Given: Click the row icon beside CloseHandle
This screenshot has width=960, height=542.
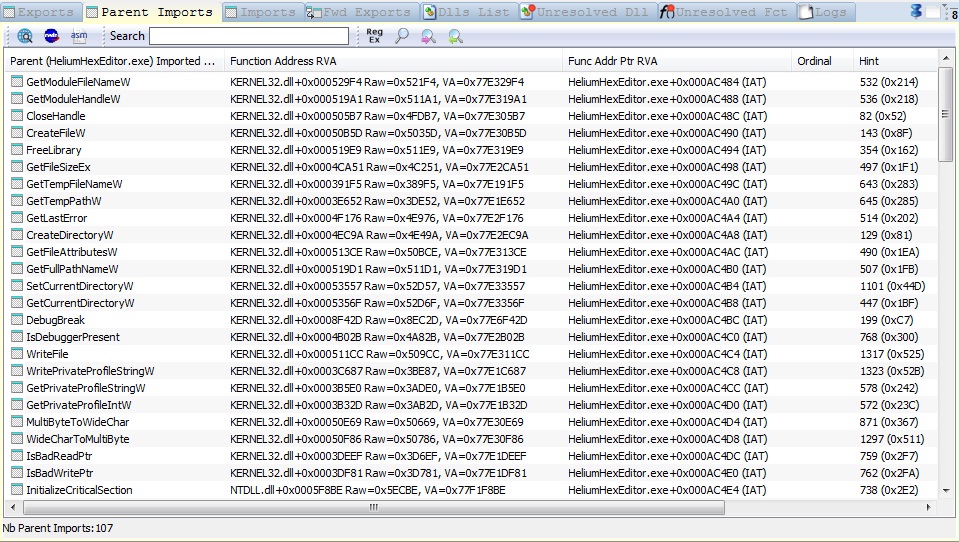Looking at the screenshot, I should tap(17, 116).
